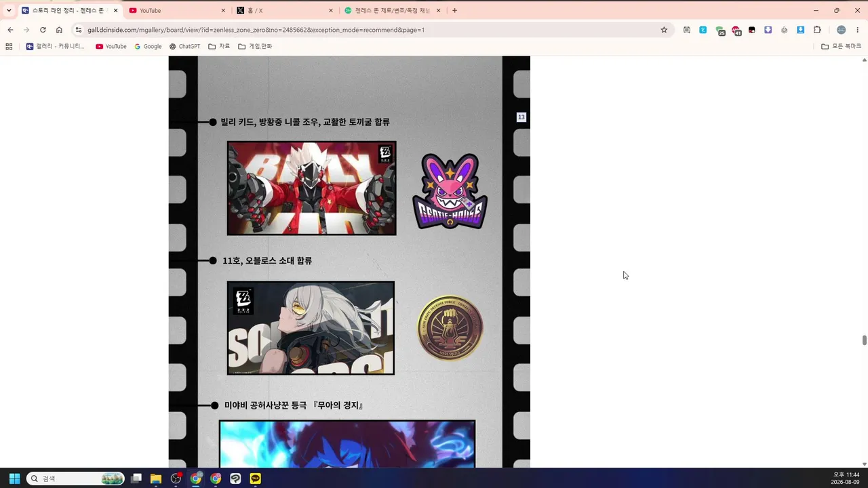Open the ChatGPT bookmark
868x488 pixels.
coord(184,47)
